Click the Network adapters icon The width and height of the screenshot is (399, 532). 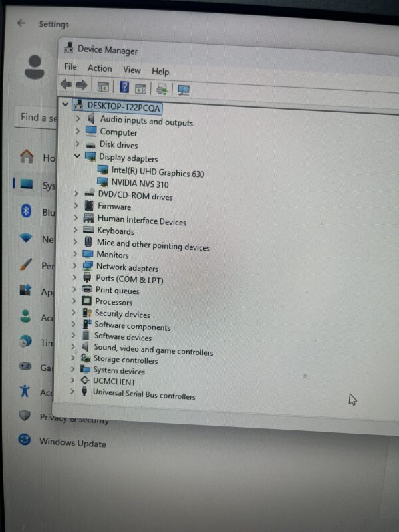tap(88, 265)
